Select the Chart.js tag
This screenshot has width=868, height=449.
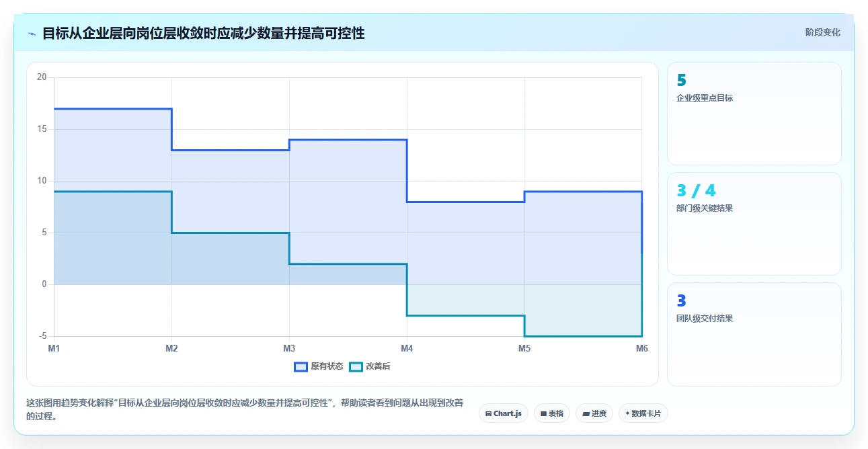[504, 413]
